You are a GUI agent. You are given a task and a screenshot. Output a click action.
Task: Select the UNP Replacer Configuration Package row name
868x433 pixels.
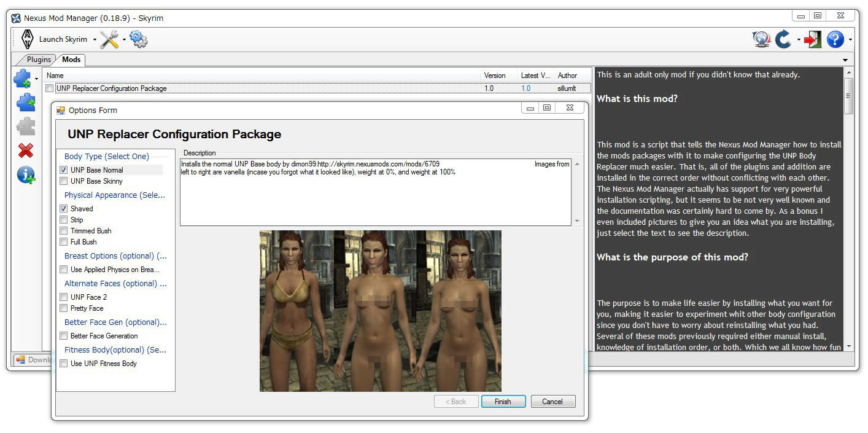[x=111, y=88]
